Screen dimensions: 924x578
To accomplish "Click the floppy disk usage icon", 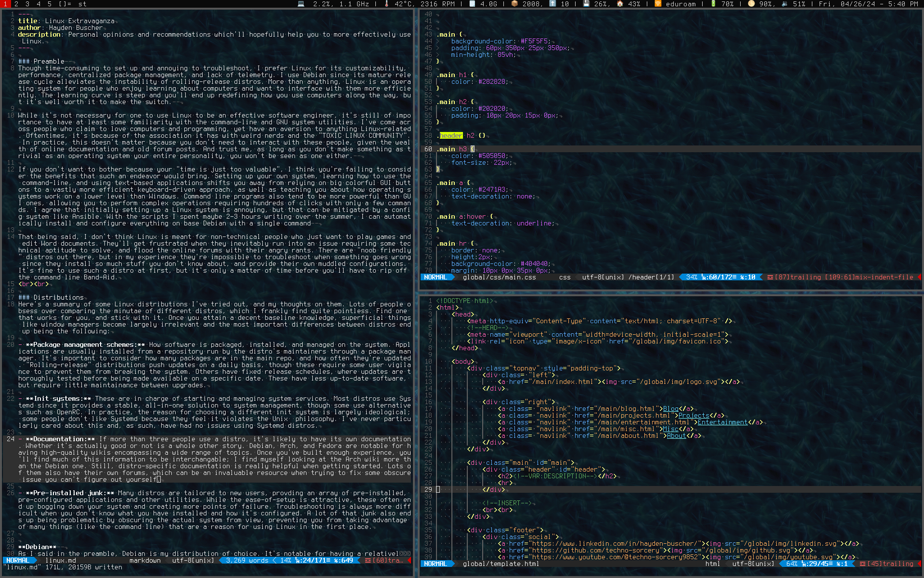I will point(586,3).
